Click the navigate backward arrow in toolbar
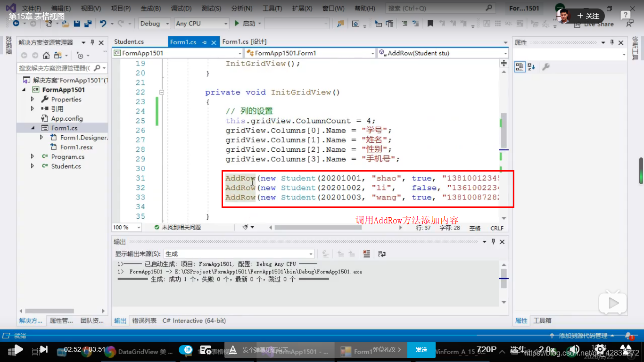The height and width of the screenshot is (362, 644). (x=17, y=24)
